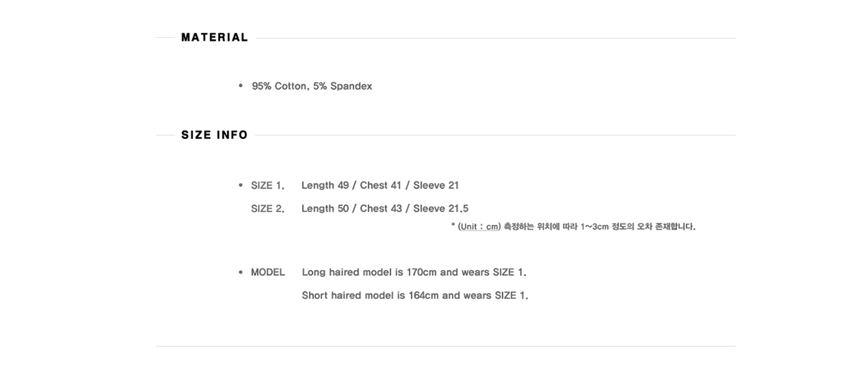Click the underlined Unit : cm text
Viewport: 868px width, 387px height.
pos(479,226)
